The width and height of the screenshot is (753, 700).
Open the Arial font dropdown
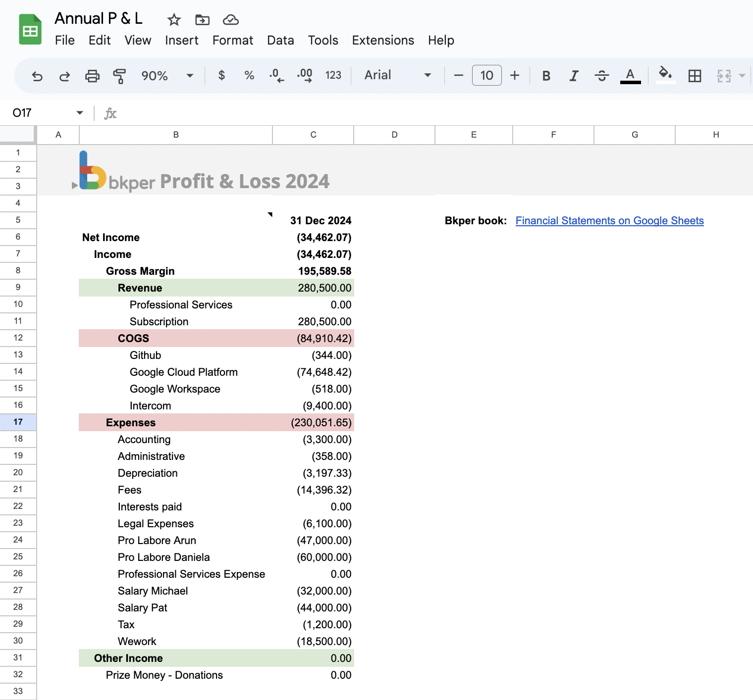427,75
